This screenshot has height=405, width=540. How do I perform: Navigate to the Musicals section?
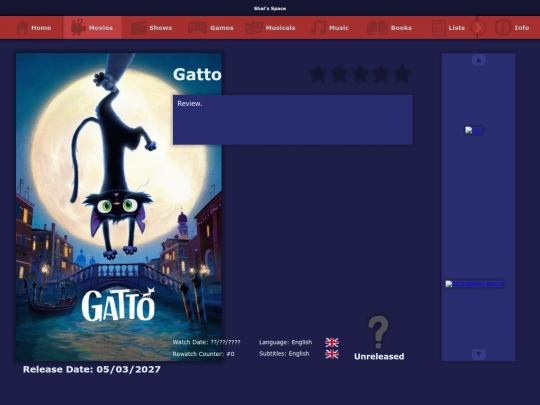pyautogui.click(x=270, y=28)
